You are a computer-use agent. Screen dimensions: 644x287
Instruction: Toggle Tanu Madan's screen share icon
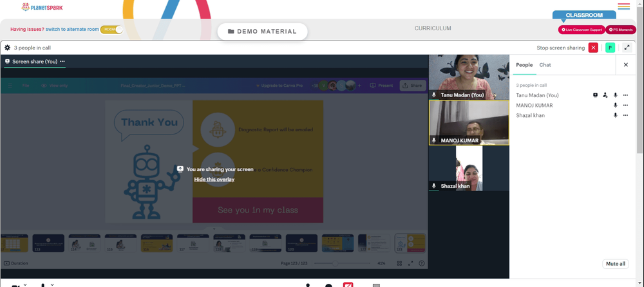click(x=595, y=95)
